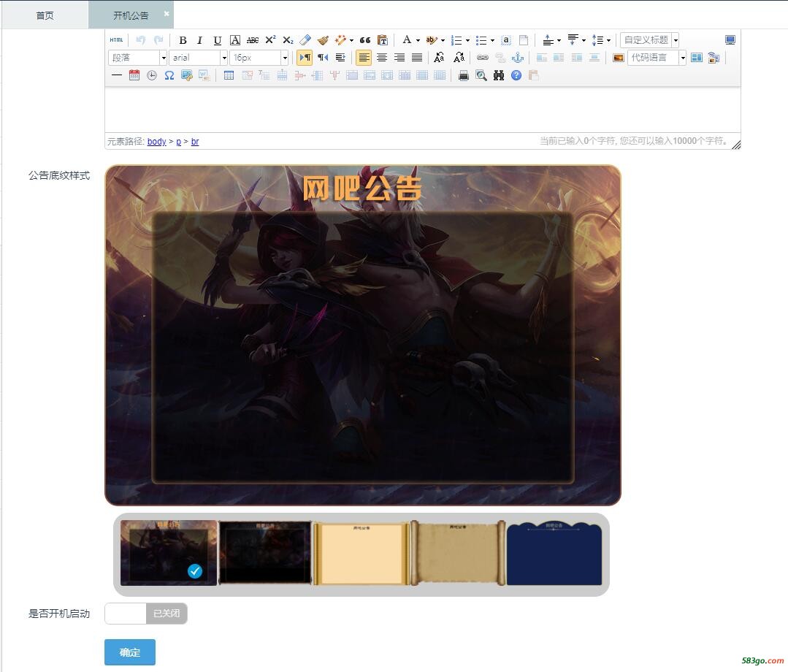Set right-to-left text direction
The width and height of the screenshot is (788, 672).
(x=323, y=58)
